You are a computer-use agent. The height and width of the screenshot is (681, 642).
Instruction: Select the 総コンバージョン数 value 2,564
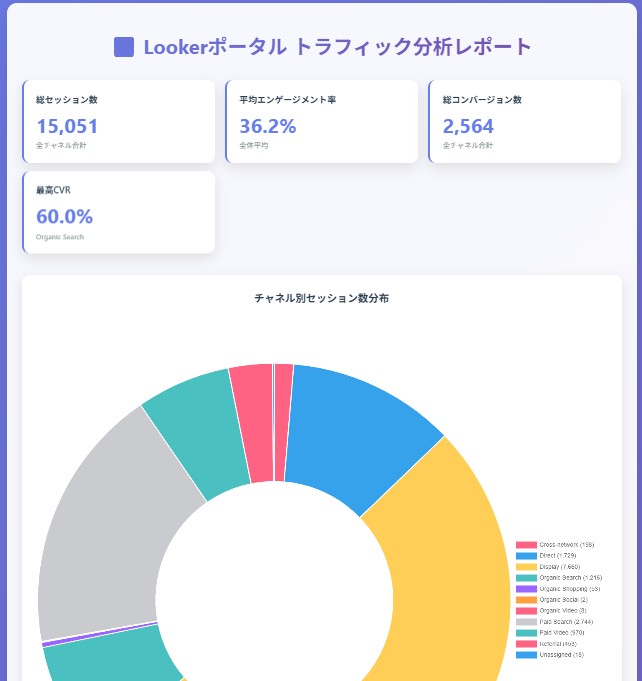(x=468, y=126)
